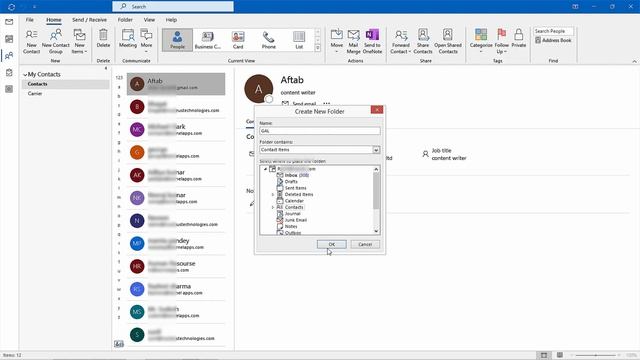Open the Send / Receive tab
640x360 pixels.
pyautogui.click(x=89, y=20)
